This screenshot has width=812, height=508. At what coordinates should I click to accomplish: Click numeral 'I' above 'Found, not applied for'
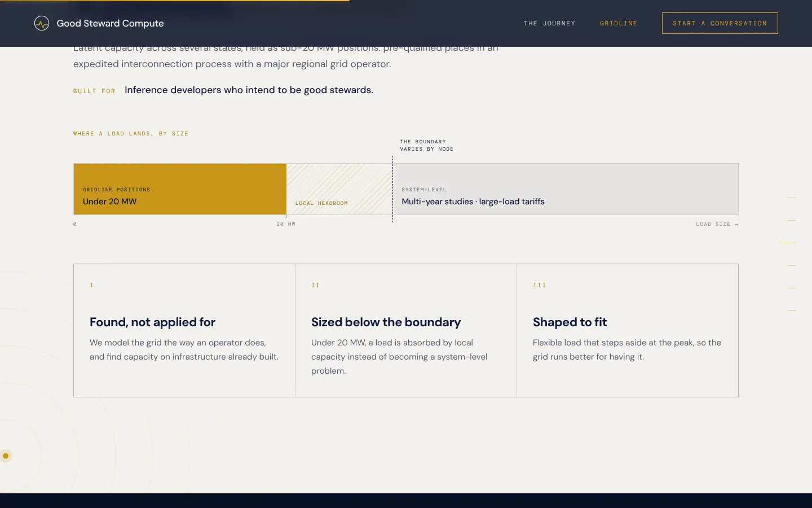point(91,285)
